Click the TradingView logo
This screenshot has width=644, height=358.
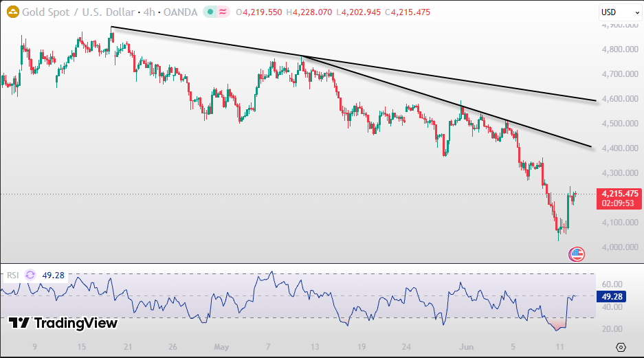[x=63, y=323]
